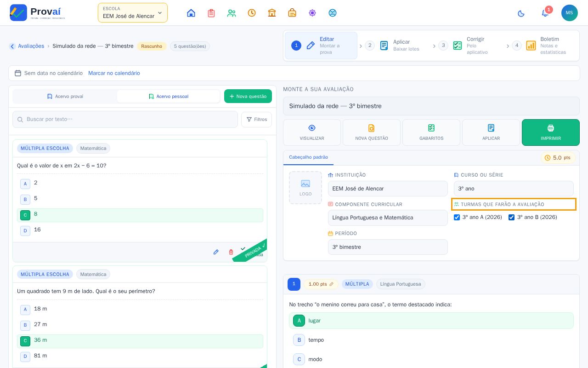Select the Cabeçalho padrão tab

tap(309, 157)
